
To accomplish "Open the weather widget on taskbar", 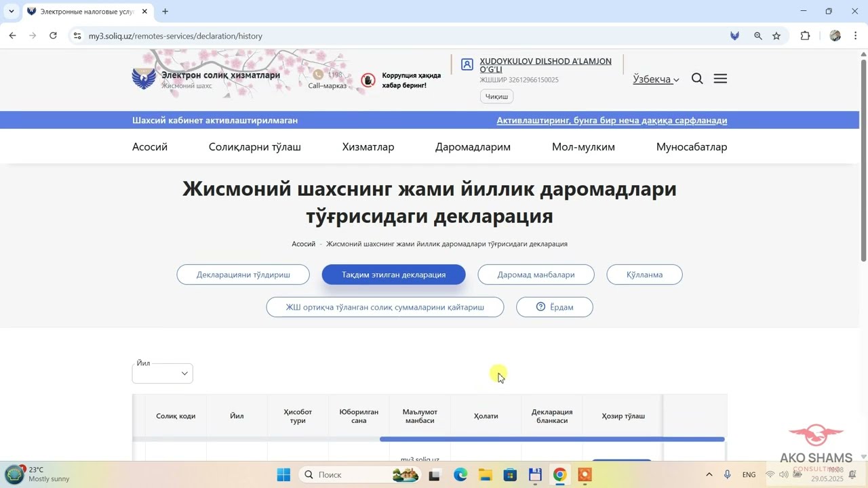I will tap(37, 474).
